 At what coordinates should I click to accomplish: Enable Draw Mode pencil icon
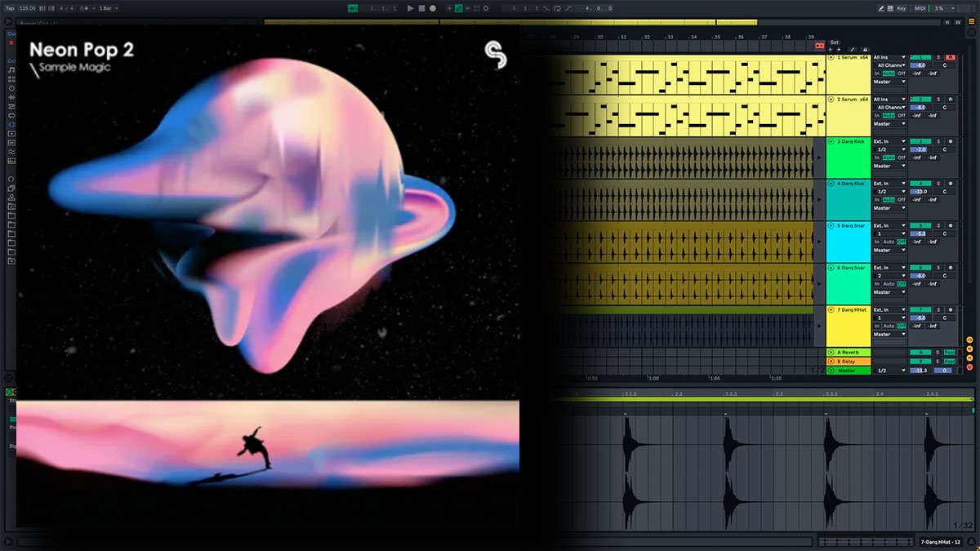881,8
